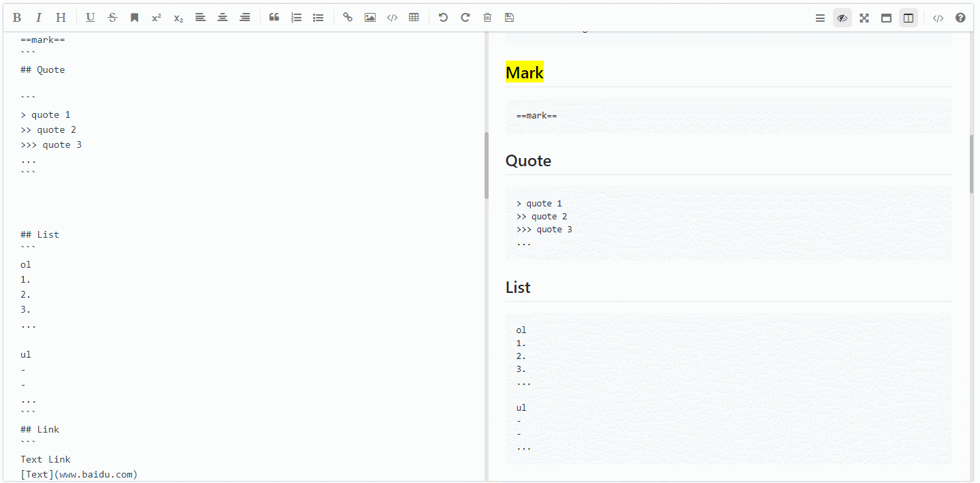This screenshot has height=483, width=980.
Task: Insert mark highlight using bookmark icon
Action: (135, 18)
